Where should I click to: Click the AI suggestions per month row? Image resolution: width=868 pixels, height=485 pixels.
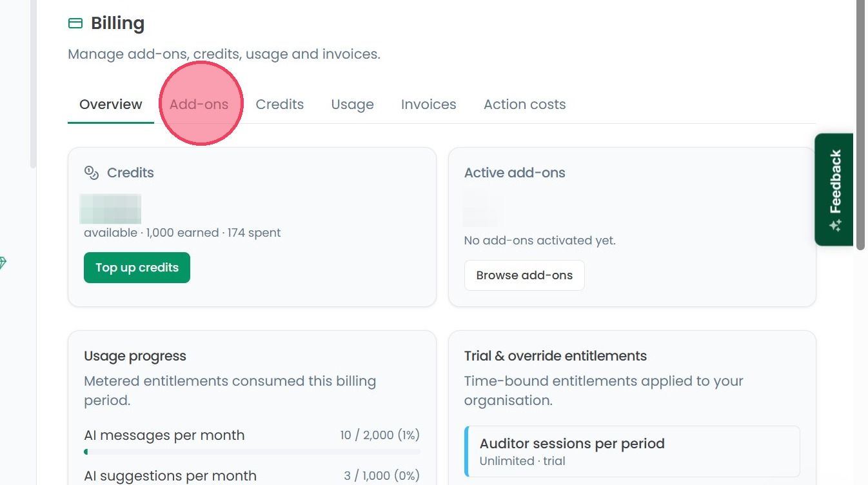252,476
